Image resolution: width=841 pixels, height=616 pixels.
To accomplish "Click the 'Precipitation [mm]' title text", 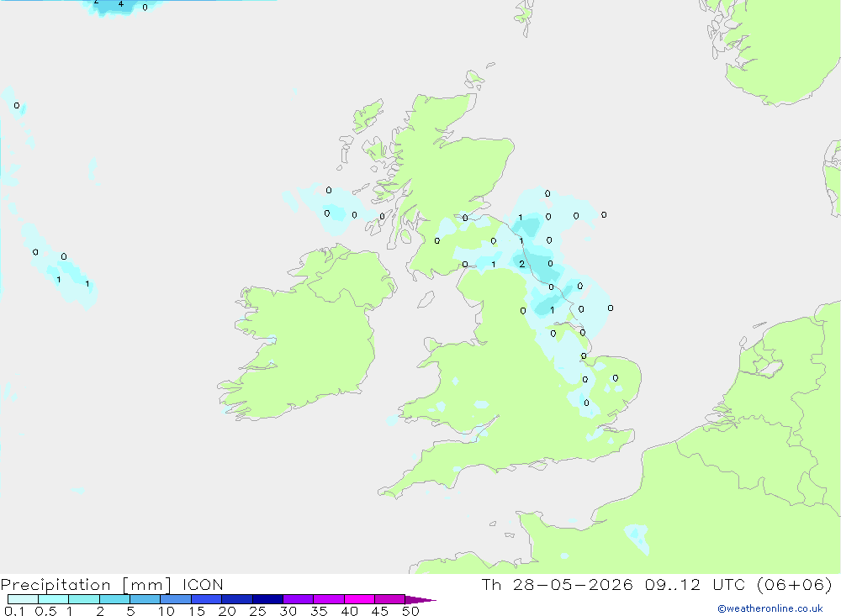I will tap(86, 585).
